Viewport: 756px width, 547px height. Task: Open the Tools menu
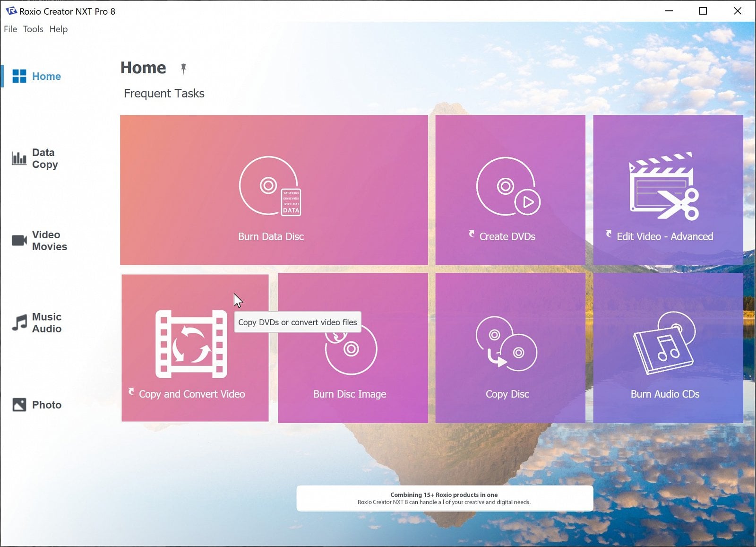point(33,29)
